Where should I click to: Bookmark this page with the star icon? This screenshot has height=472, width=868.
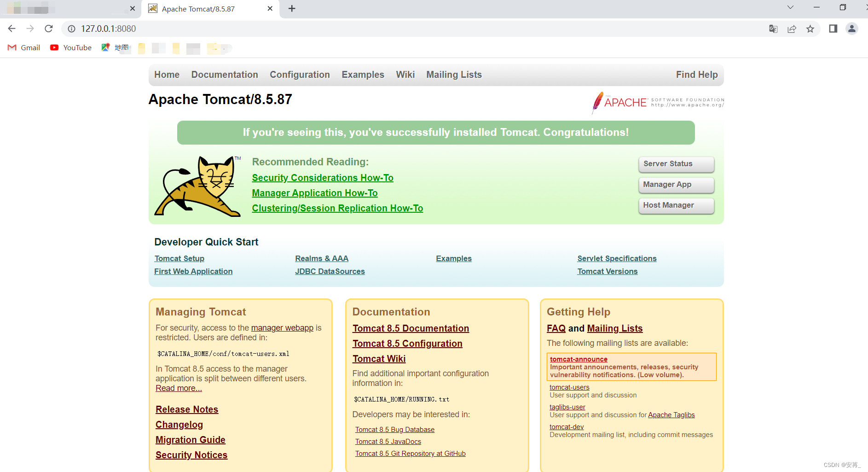[x=810, y=29]
